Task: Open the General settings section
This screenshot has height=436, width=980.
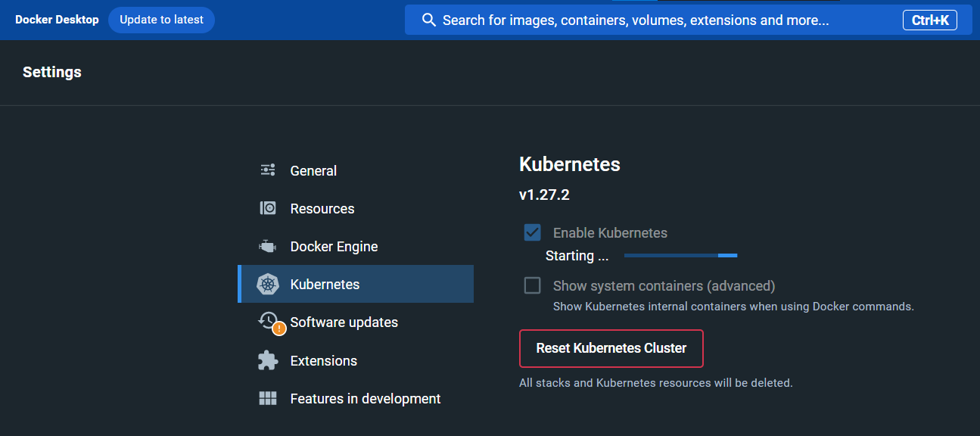Action: point(356,170)
